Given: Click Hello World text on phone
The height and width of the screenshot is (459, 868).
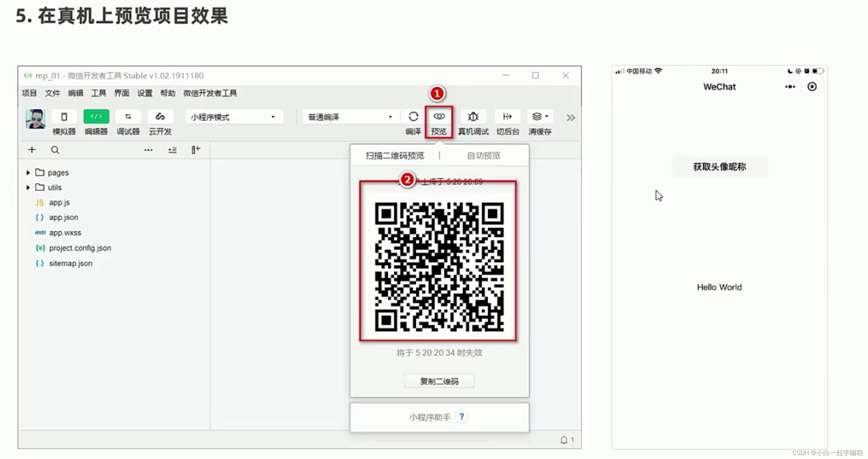Looking at the screenshot, I should [720, 287].
